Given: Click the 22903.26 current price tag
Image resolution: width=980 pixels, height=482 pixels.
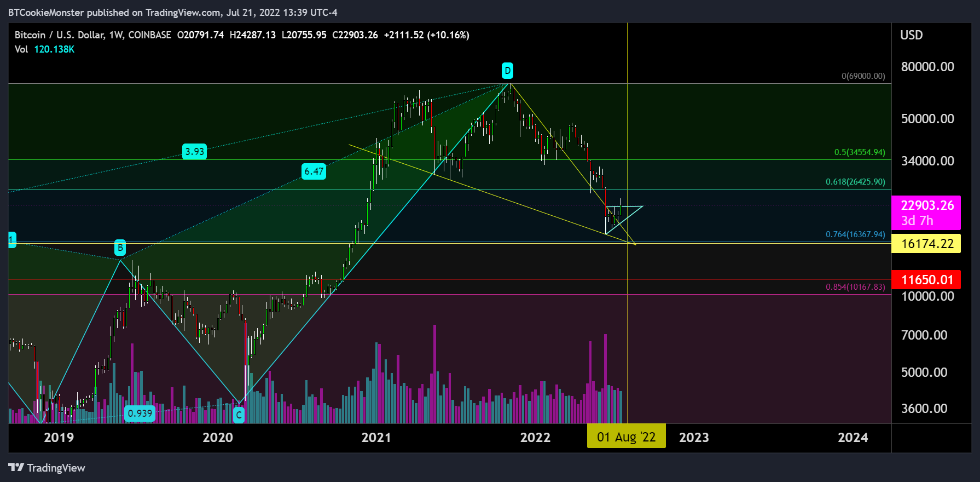Looking at the screenshot, I should pos(926,213).
